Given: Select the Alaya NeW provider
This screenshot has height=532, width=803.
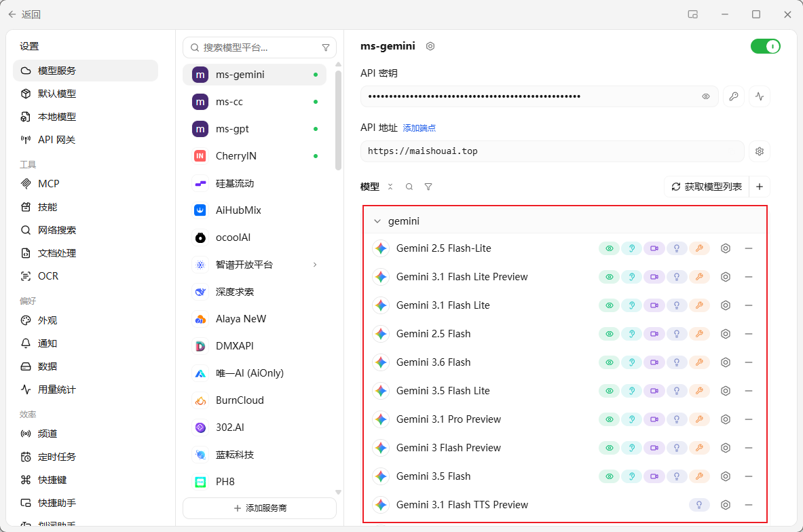Looking at the screenshot, I should coord(255,319).
